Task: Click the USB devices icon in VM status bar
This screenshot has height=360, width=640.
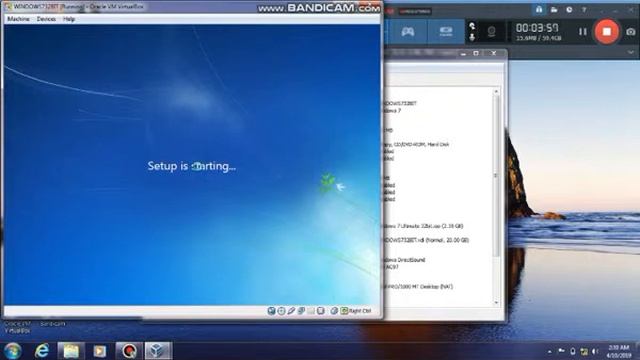Action: (x=291, y=311)
